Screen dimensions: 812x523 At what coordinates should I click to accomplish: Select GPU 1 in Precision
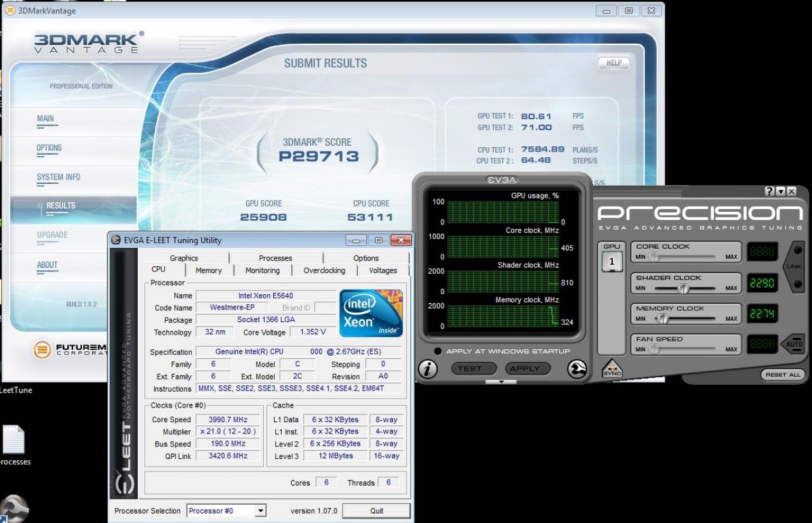point(612,261)
